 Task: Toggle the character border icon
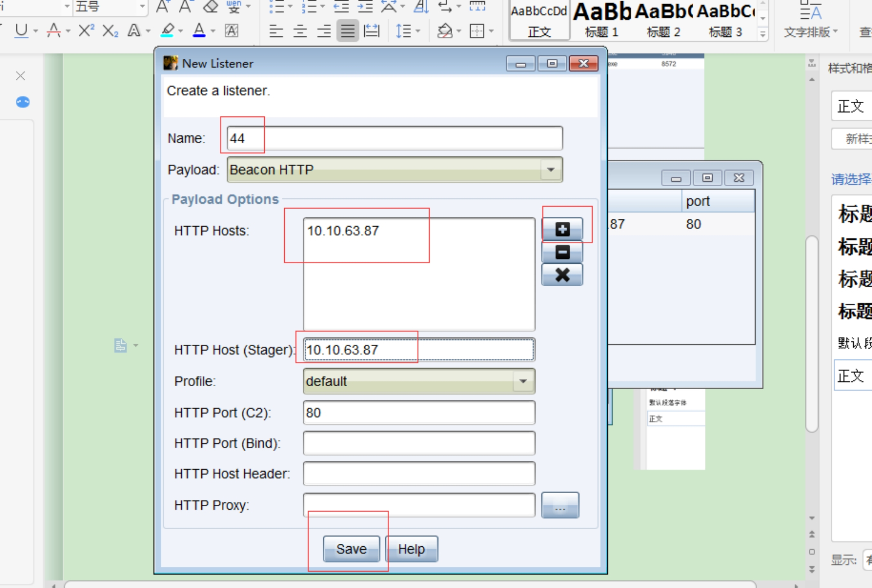[232, 31]
